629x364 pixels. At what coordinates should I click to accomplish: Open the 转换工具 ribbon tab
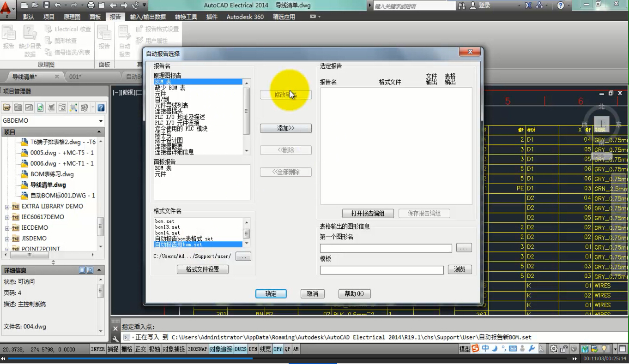point(186,17)
